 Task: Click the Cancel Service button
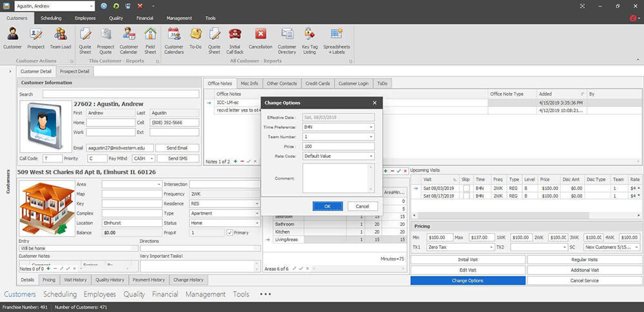(584, 280)
